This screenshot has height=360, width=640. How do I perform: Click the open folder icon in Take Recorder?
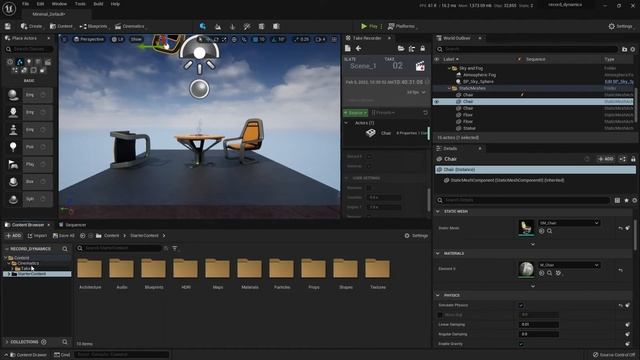pos(401,49)
